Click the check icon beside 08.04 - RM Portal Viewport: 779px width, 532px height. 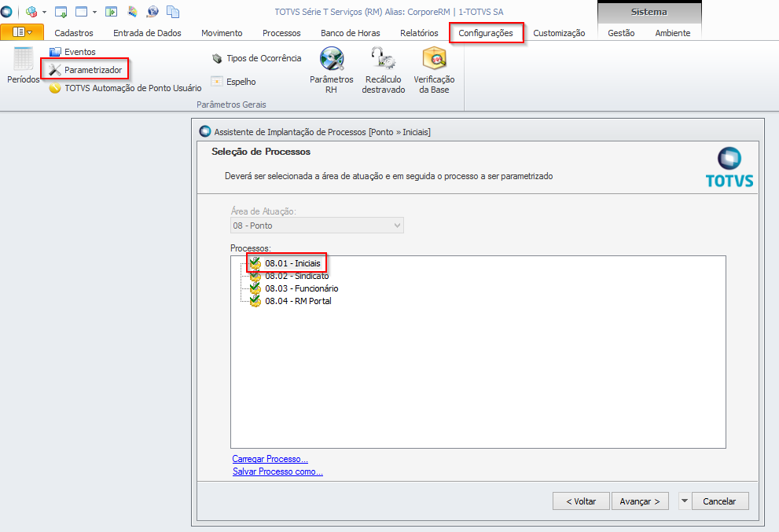(255, 301)
